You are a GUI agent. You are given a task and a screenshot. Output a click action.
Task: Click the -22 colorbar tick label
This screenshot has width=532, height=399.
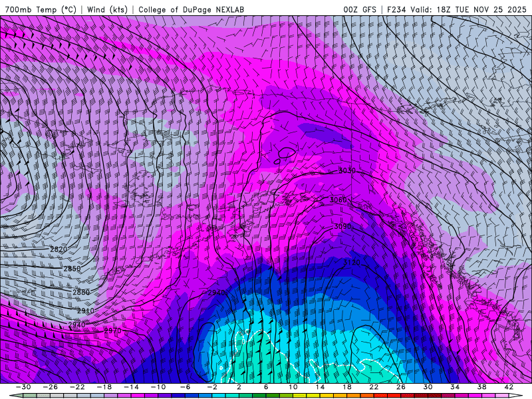tap(77, 387)
